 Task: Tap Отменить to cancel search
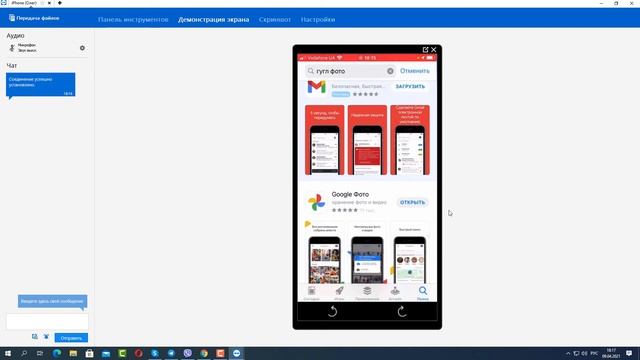click(415, 71)
